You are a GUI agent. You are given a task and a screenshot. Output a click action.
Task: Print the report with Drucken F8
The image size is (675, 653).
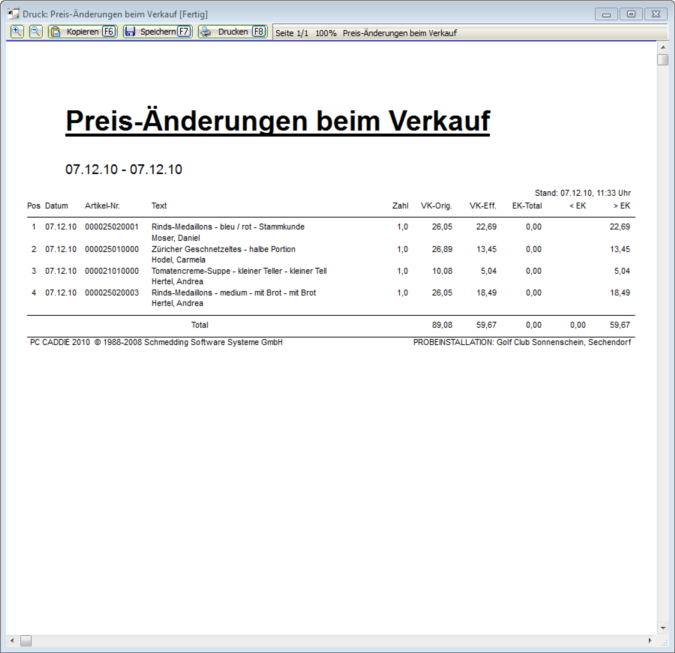click(x=233, y=32)
